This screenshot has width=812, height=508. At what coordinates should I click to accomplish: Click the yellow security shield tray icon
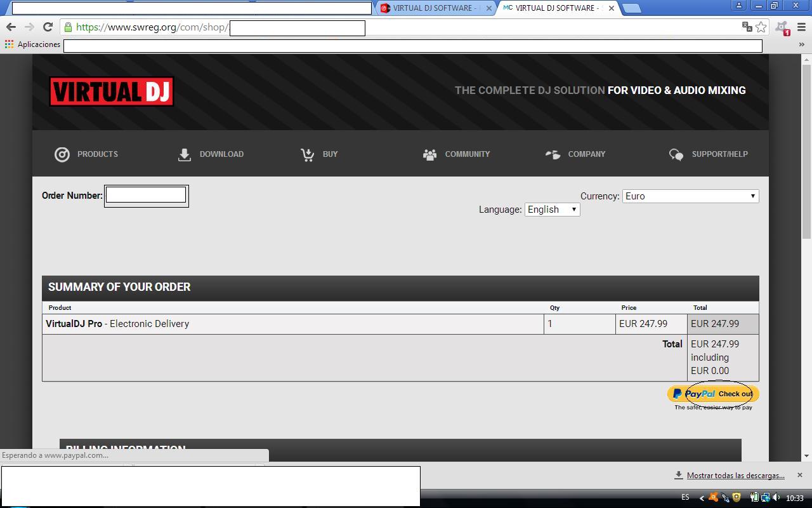[x=737, y=498]
